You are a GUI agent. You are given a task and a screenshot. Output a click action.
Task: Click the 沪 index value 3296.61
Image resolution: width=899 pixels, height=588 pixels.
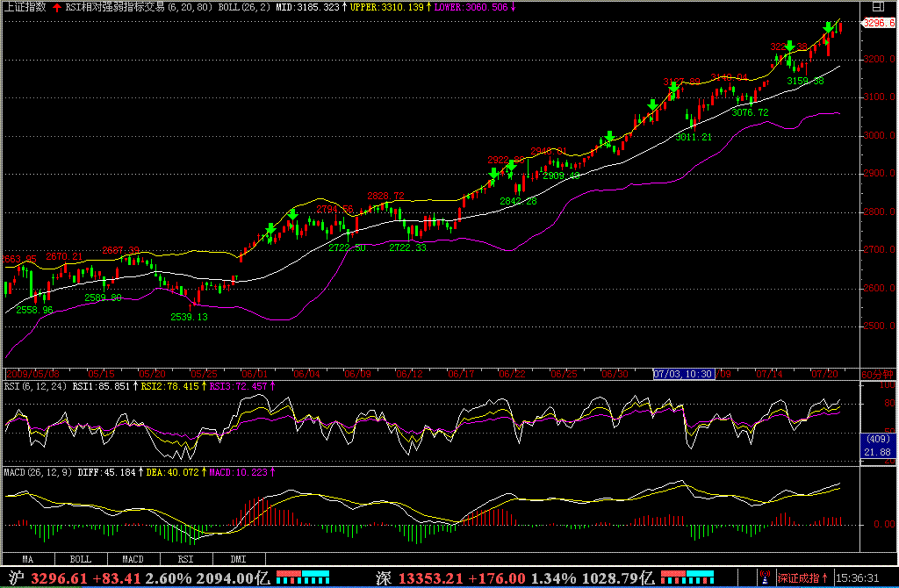59,577
